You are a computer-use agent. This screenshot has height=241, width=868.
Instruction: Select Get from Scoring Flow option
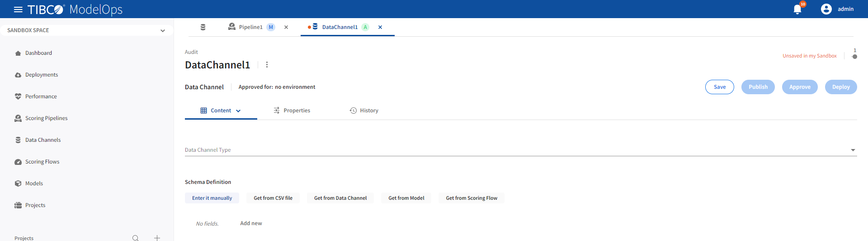pos(471,198)
